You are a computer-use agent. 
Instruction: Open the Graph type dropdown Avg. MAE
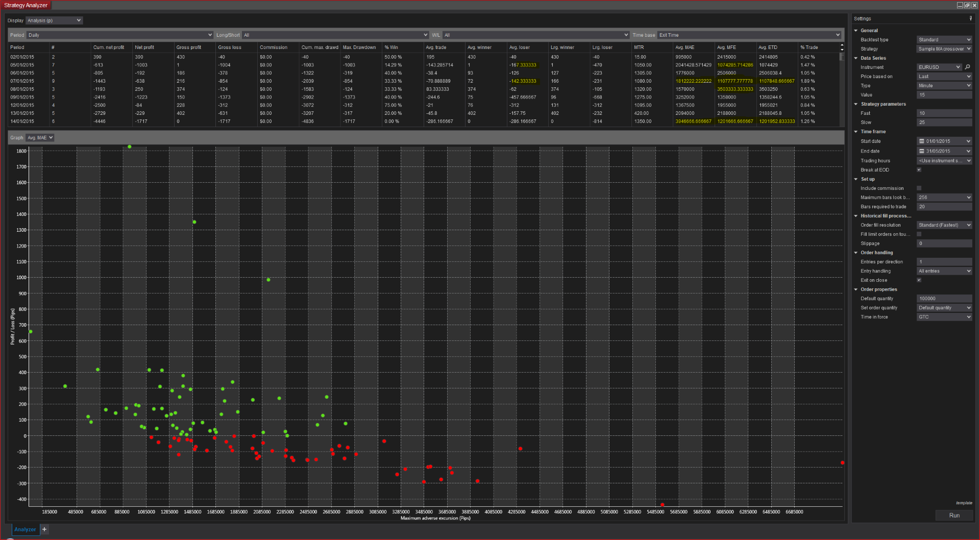[40, 138]
